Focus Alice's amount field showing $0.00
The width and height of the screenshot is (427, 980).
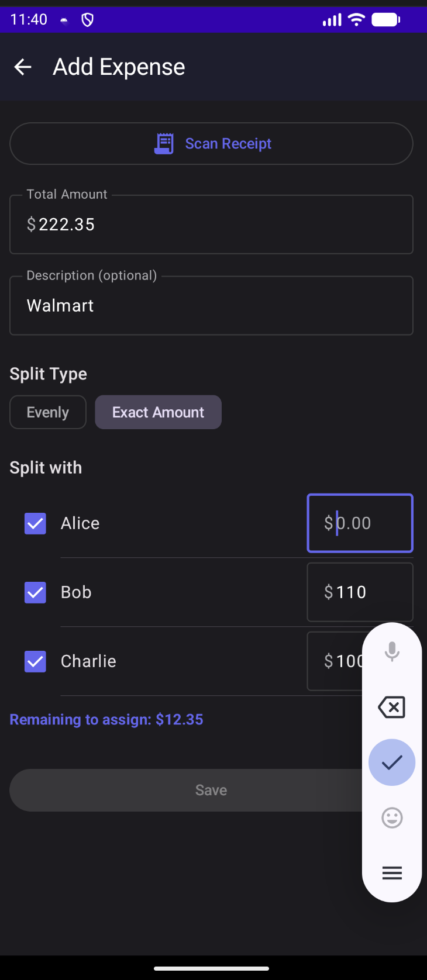point(360,523)
